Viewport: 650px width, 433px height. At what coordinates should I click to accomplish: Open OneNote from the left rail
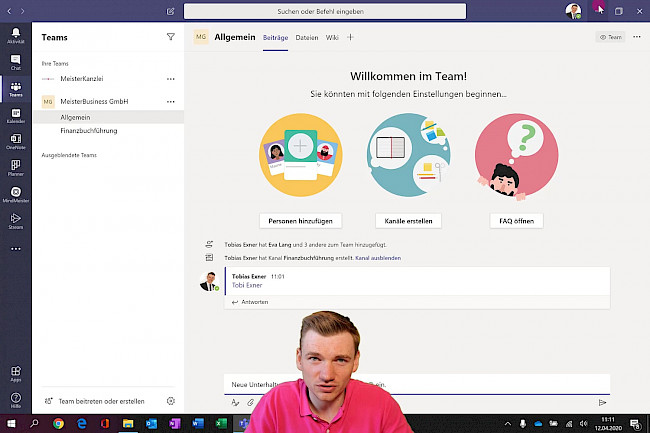pyautogui.click(x=15, y=142)
